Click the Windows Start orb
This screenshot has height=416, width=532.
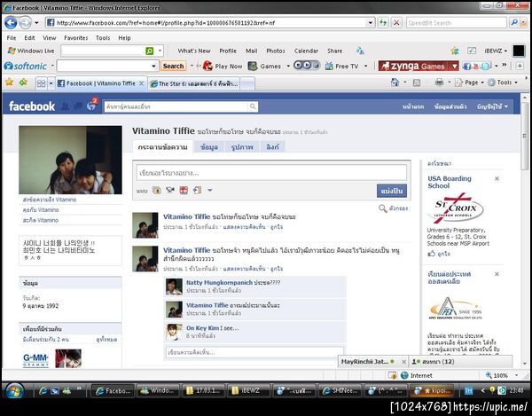click(14, 391)
